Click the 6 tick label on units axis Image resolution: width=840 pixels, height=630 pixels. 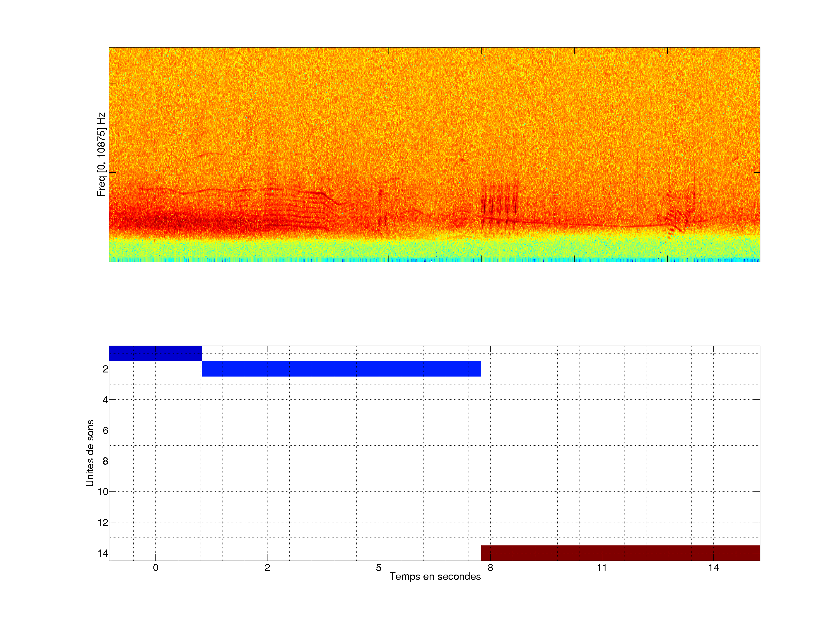point(105,430)
